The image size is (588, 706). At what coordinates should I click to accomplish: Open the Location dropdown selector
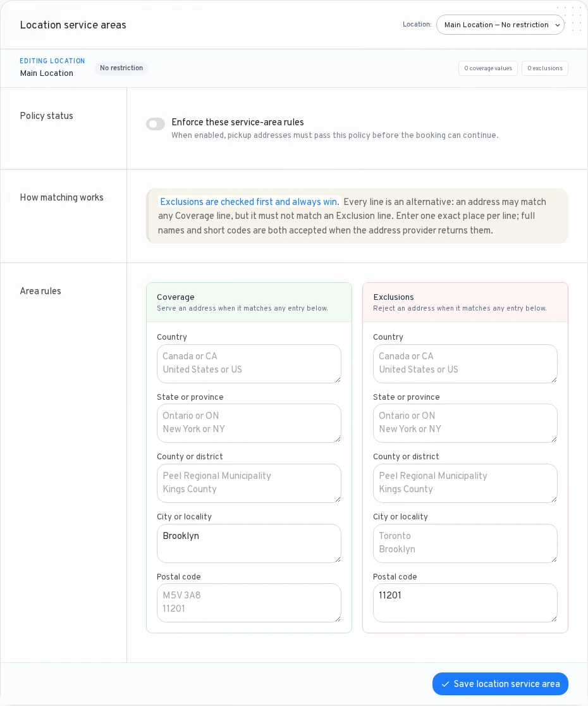500,25
